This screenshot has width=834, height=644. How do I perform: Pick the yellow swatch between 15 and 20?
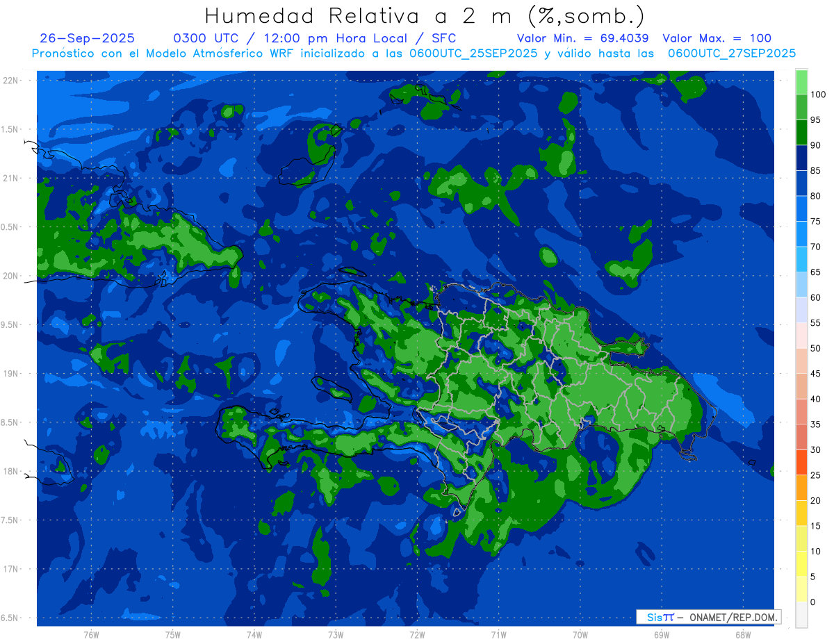tap(801, 513)
